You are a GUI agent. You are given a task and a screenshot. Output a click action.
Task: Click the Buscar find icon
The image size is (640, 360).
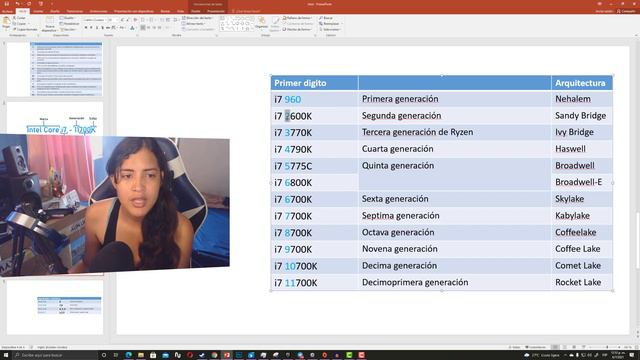click(321, 18)
